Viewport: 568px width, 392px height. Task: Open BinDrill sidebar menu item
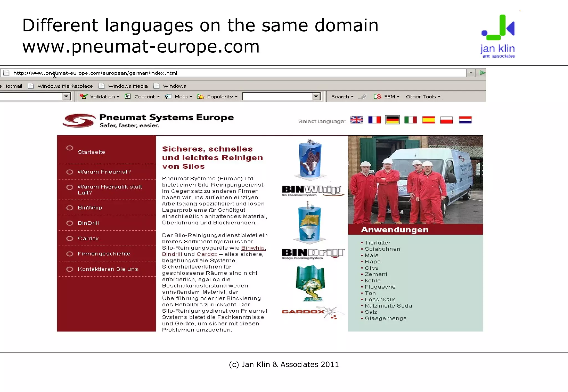tap(88, 223)
